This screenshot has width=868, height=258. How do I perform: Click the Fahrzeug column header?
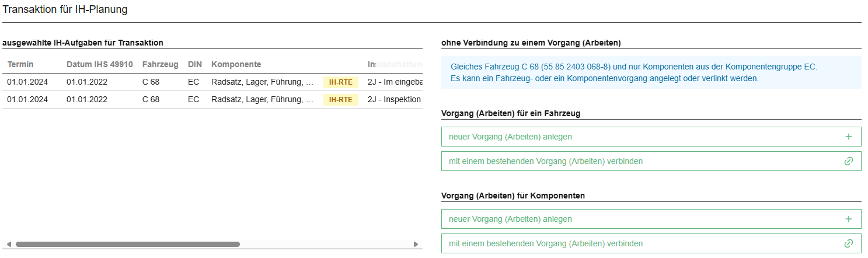pos(160,64)
